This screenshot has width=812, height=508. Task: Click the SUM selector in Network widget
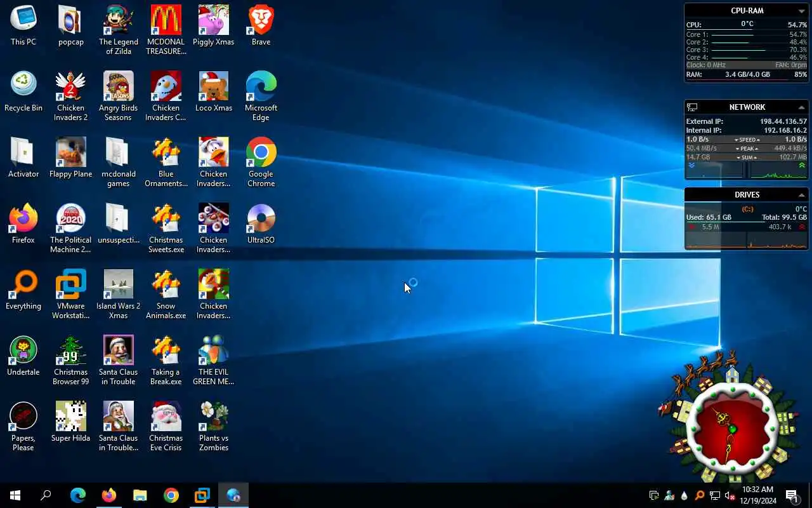pos(747,157)
